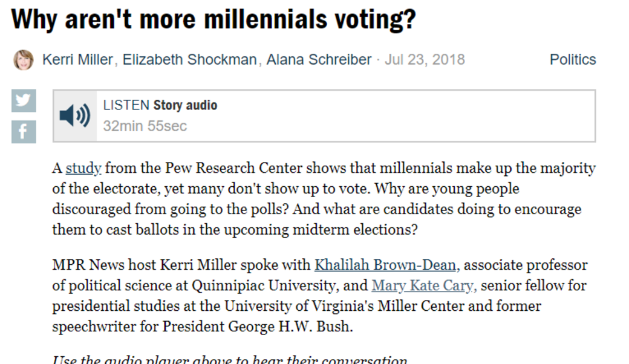Click the Jul 23, 2018 publish date
The image size is (629, 364).
(x=425, y=60)
